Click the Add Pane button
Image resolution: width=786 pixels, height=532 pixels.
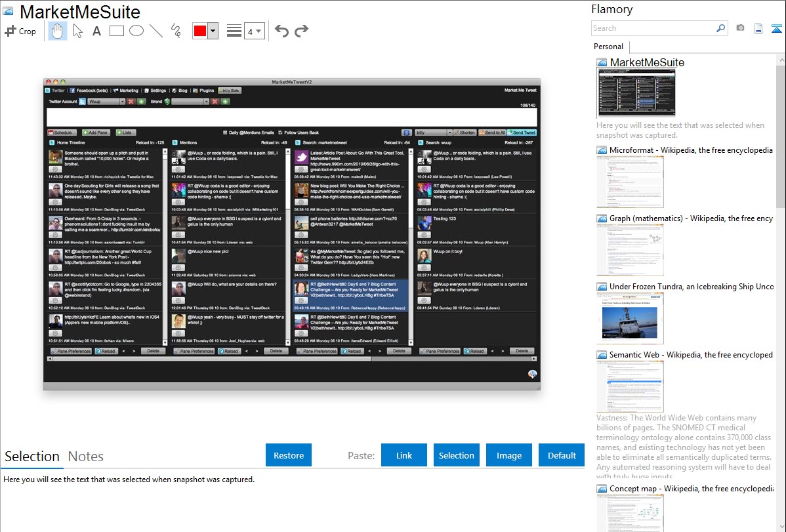pos(95,133)
